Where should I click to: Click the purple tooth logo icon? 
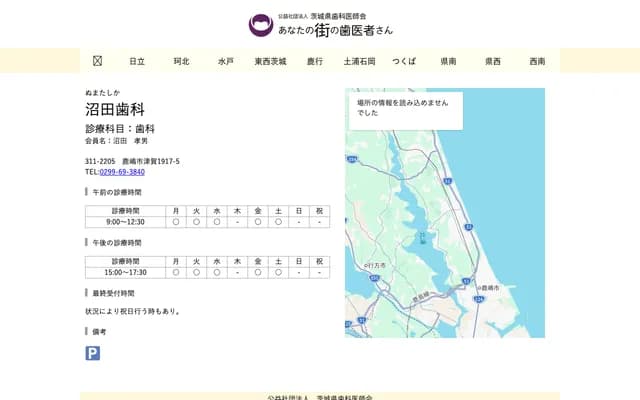coord(260,26)
